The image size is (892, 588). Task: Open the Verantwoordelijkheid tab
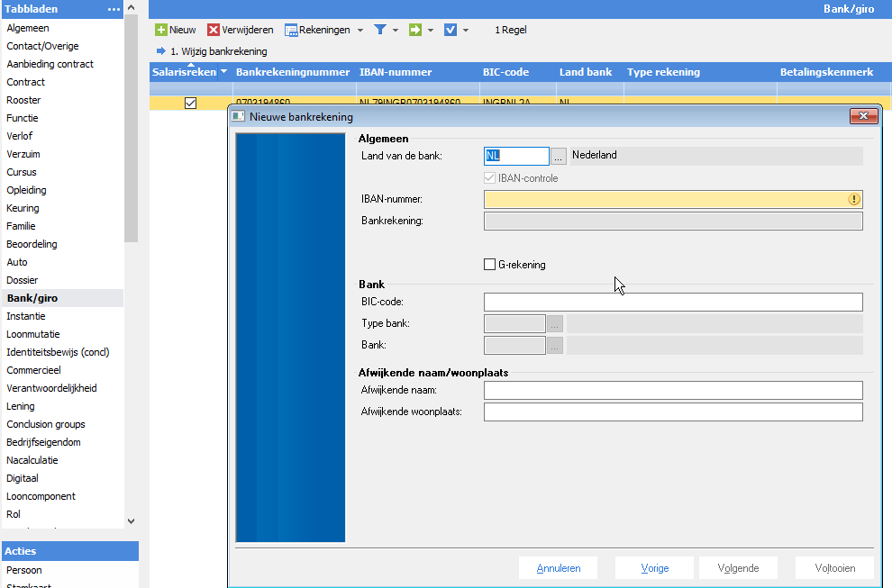(x=51, y=388)
